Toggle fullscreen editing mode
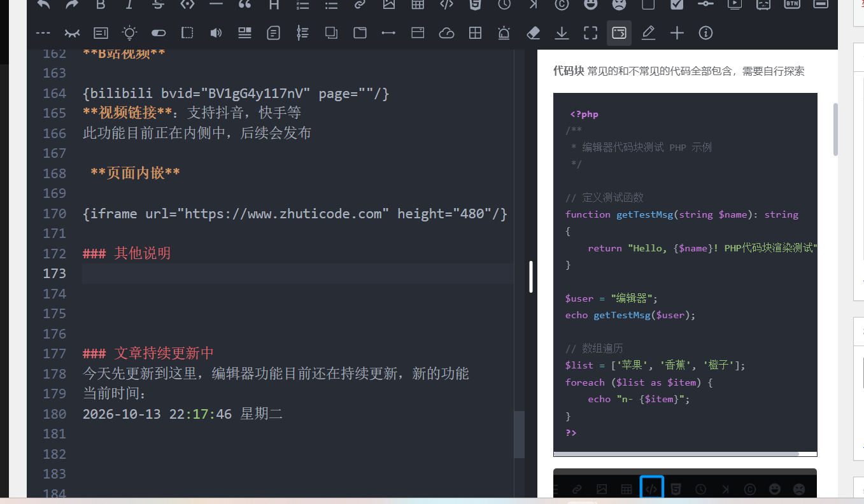 pyautogui.click(x=590, y=32)
